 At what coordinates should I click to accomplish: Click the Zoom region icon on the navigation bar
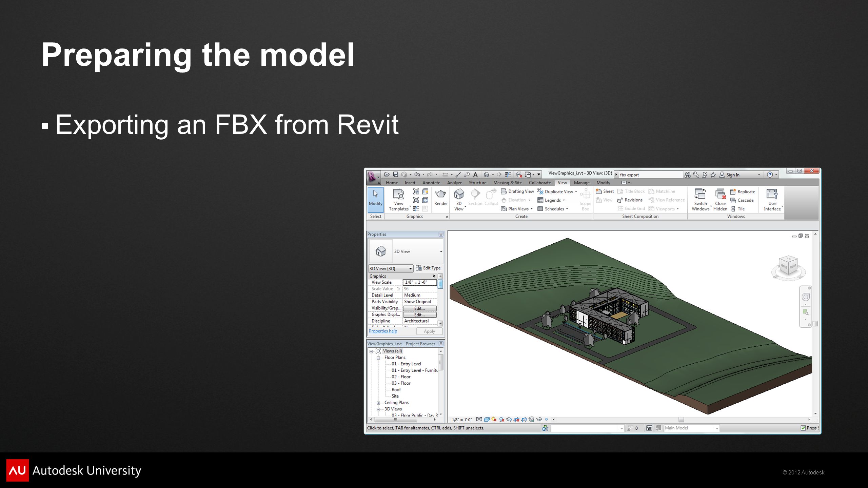806,312
